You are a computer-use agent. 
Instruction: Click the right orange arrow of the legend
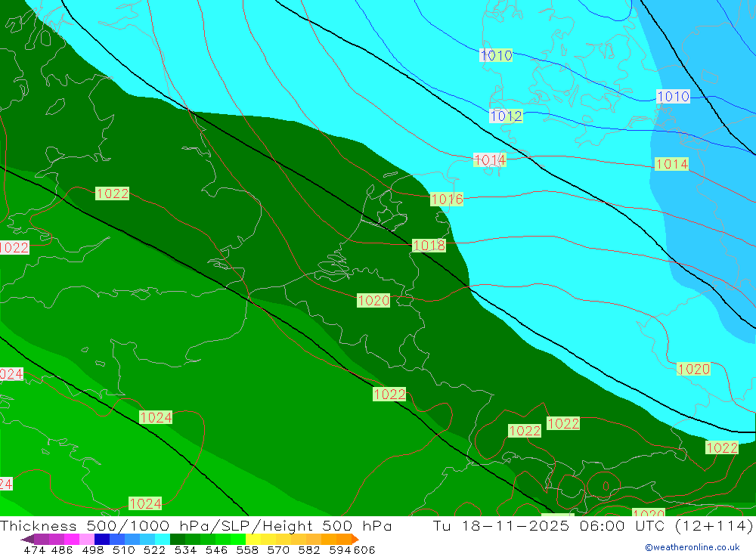coord(355,539)
